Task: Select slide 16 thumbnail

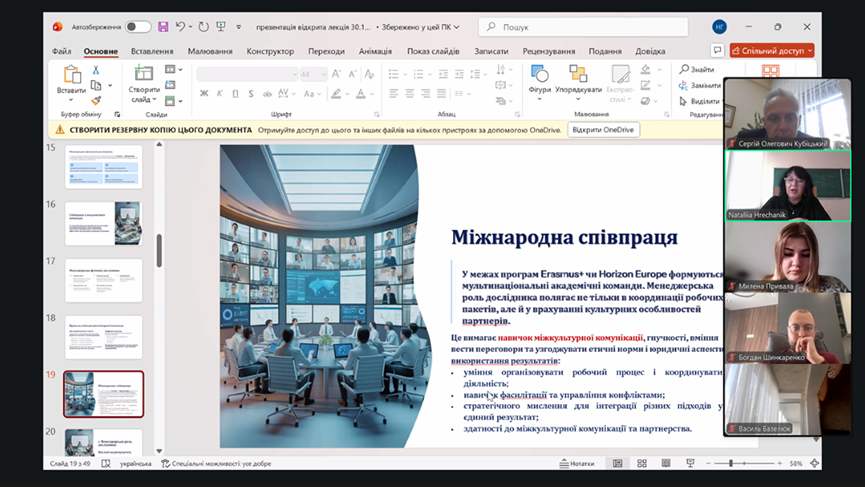Action: (103, 223)
